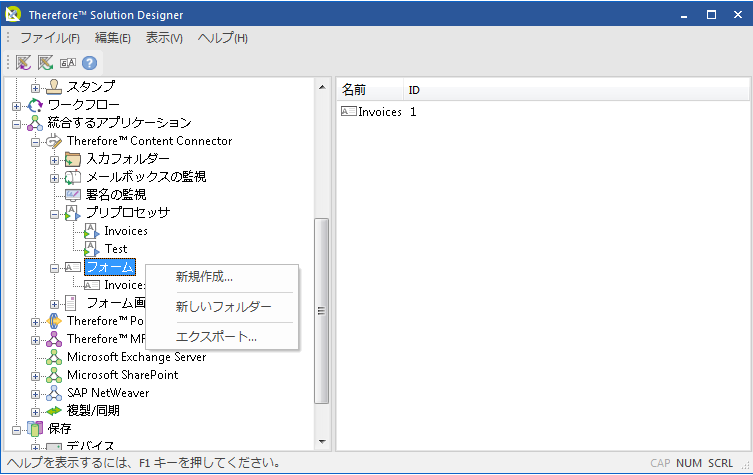Viewport: 753px width, 475px height.
Task: Open the 表示(V) menu
Action: [164, 38]
